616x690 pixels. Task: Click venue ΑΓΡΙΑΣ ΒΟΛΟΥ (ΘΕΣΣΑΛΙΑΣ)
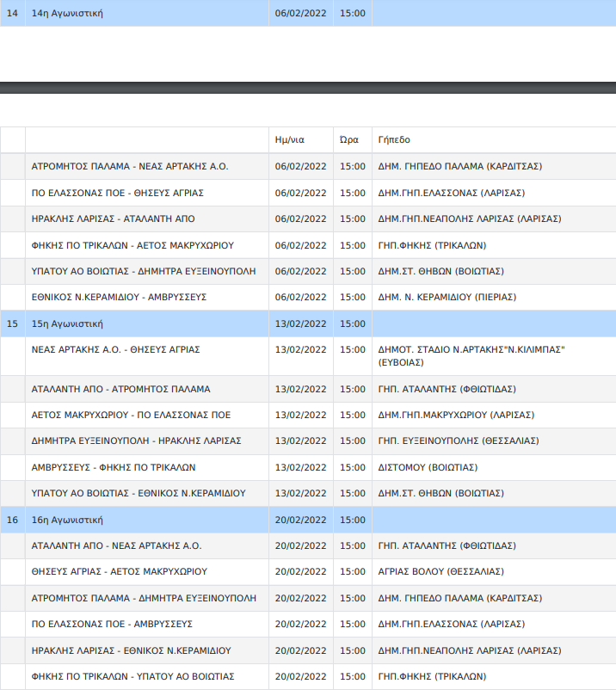click(440, 571)
